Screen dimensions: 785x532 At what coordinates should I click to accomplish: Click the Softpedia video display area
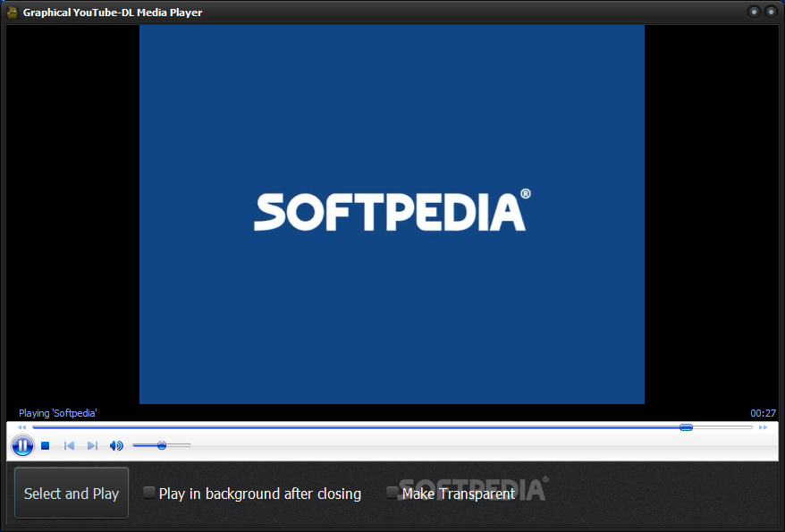pos(392,215)
